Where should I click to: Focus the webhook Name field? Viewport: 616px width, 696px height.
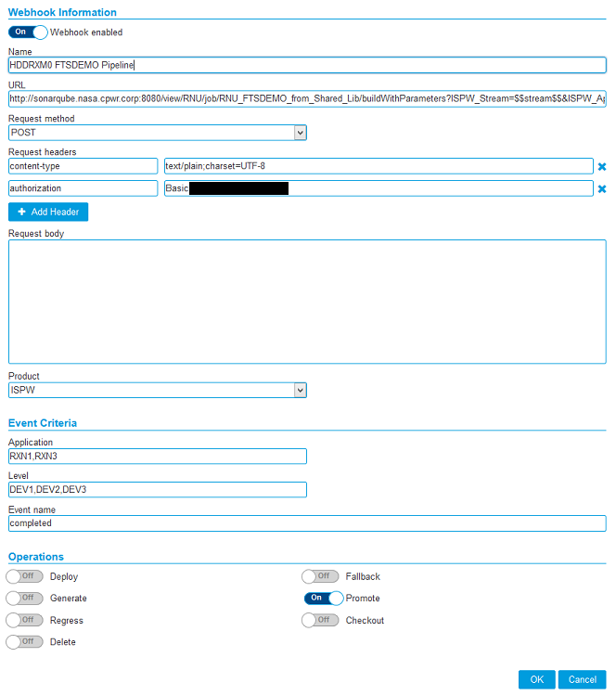point(307,65)
